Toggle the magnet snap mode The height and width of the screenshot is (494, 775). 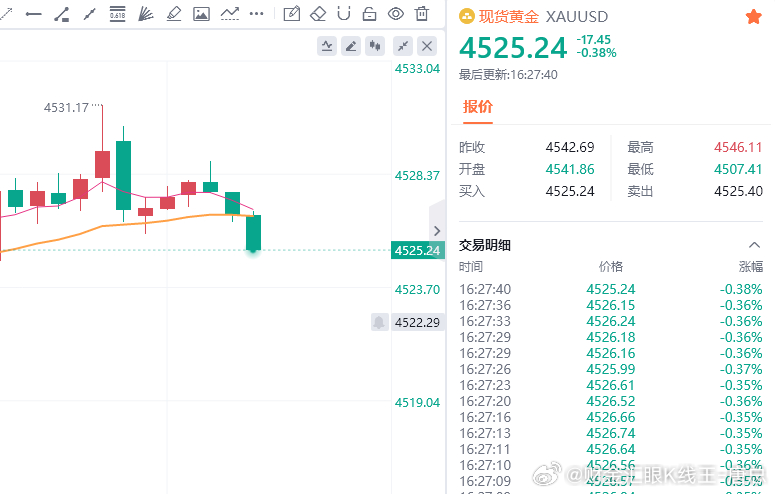(344, 14)
